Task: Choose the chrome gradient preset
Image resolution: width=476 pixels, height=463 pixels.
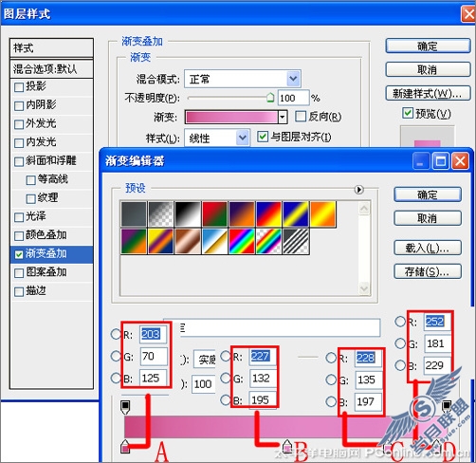Action: coord(215,241)
